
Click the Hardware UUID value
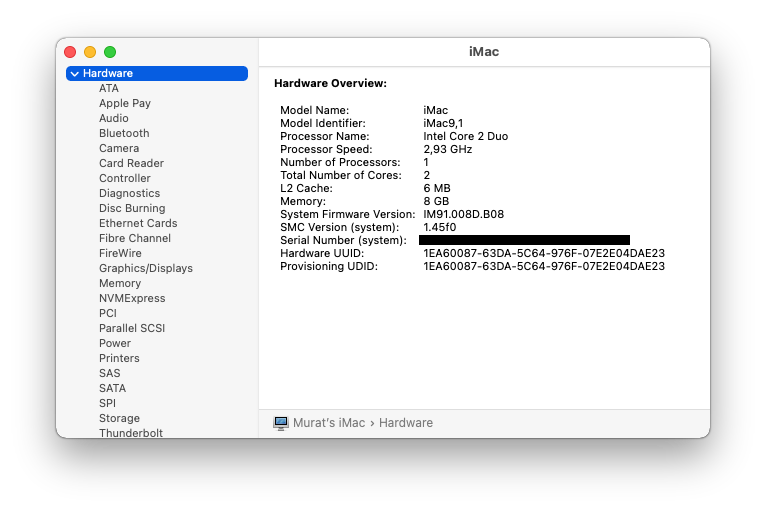(544, 254)
